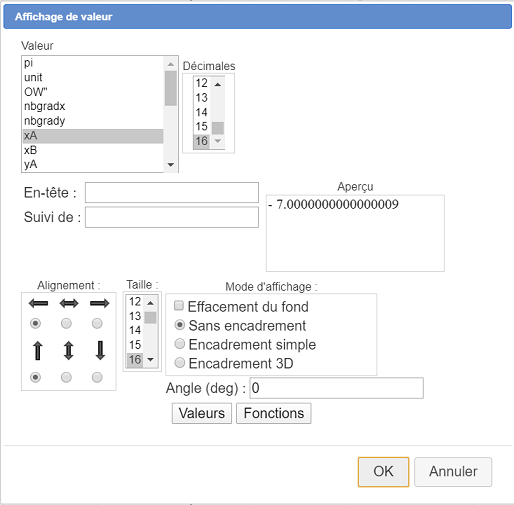The width and height of the screenshot is (514, 505).
Task: Click the Valeur list scrollbar thumb
Action: point(171,88)
